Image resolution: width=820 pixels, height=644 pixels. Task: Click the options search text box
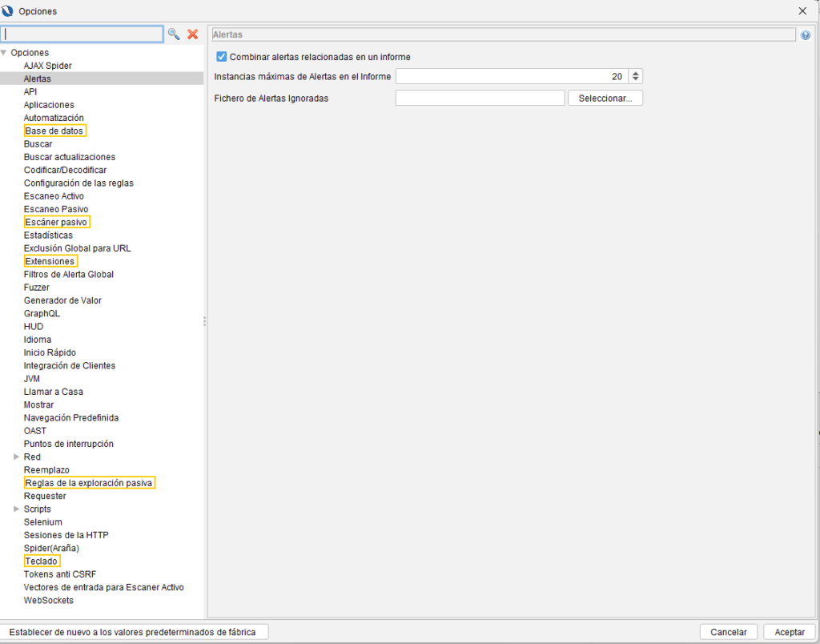pos(82,34)
